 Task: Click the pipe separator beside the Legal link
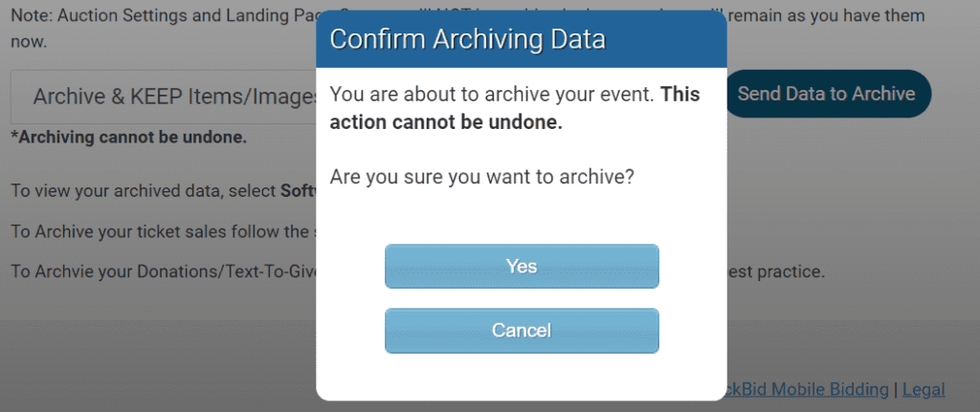coord(896,389)
